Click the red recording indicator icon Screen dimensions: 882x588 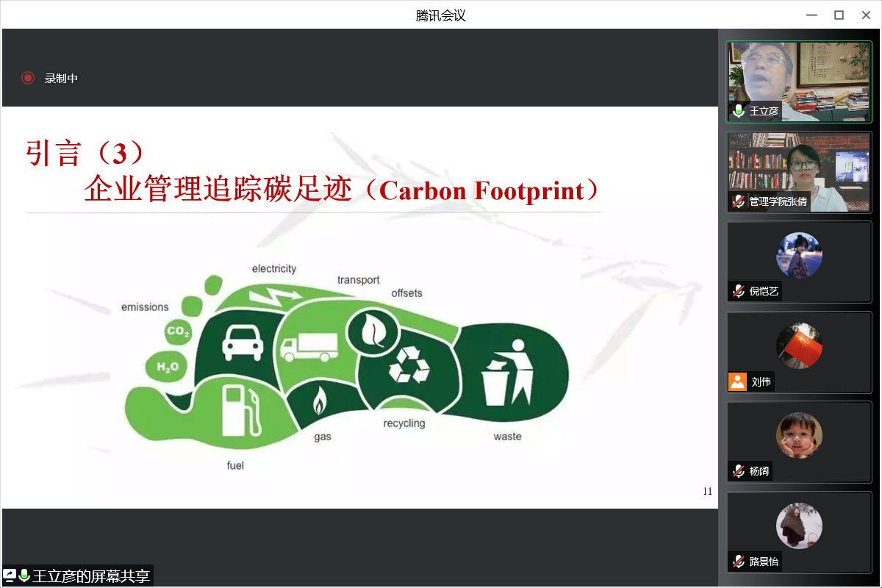click(x=28, y=78)
